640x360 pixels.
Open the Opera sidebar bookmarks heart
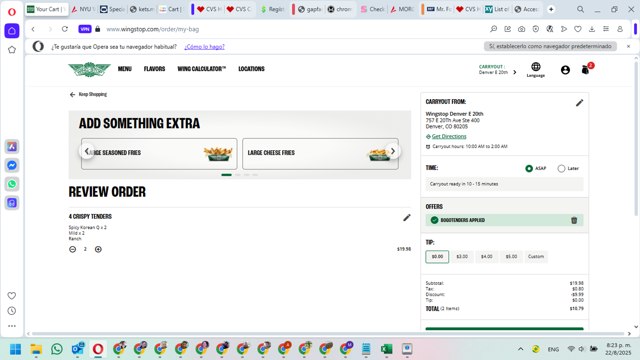click(12, 296)
